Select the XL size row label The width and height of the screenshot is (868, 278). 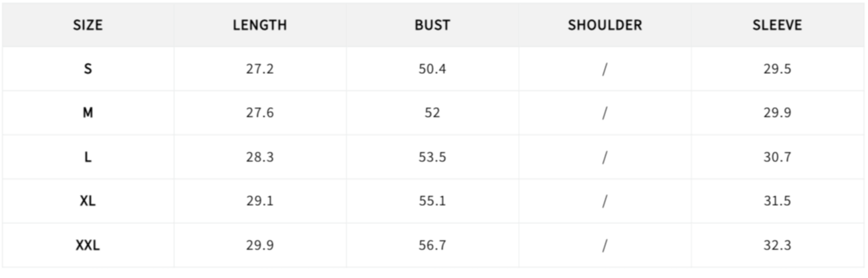click(88, 201)
